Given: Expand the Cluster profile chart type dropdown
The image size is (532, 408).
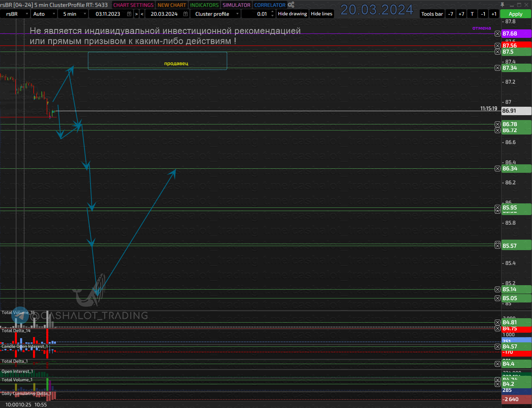Looking at the screenshot, I should click(x=237, y=14).
